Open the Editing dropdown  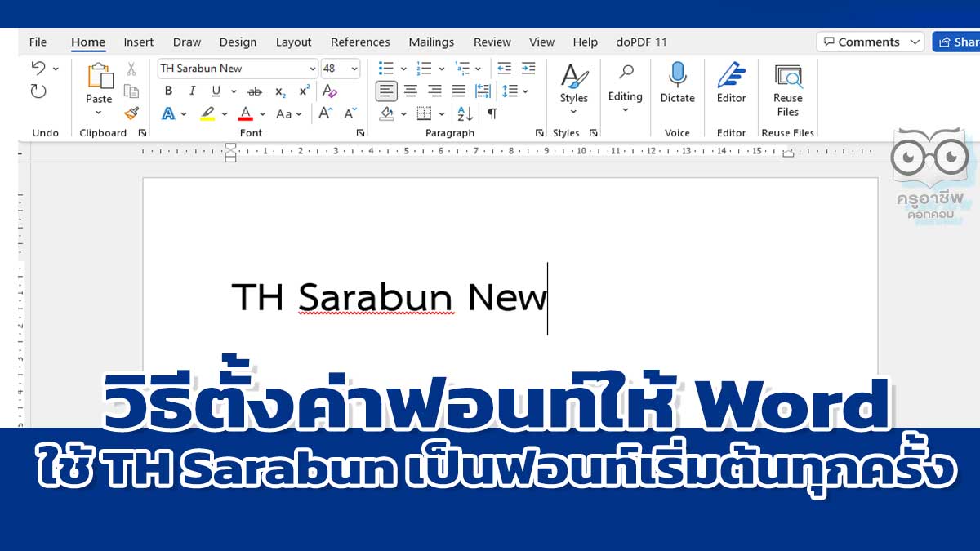[626, 90]
